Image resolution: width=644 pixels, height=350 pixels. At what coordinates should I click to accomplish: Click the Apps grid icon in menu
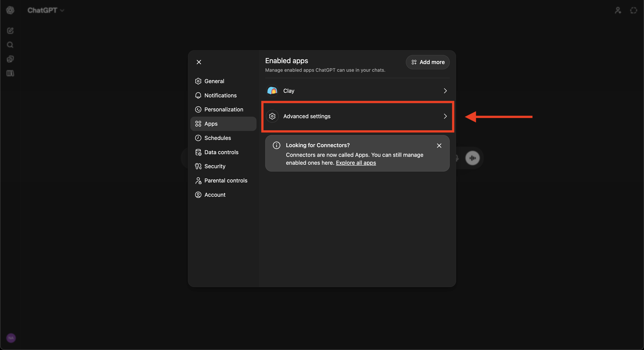(x=198, y=124)
